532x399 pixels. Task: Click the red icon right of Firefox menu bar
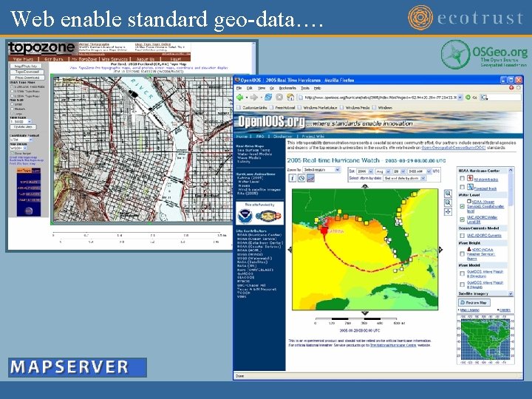(511, 88)
